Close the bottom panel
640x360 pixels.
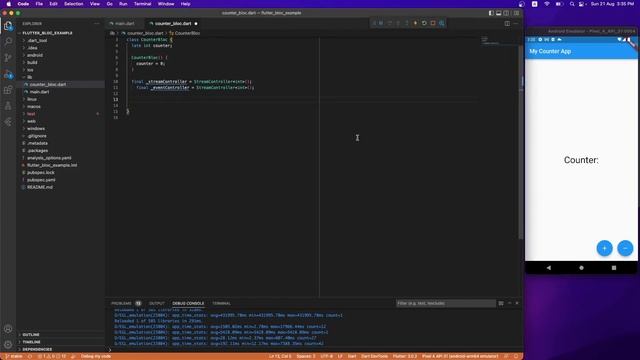(517, 303)
